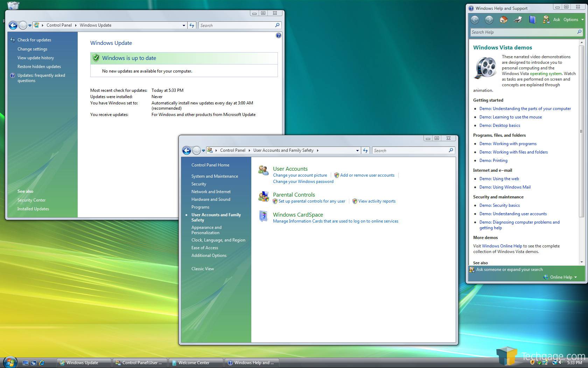Open Windows Update address bar dropdown
This screenshot has width=588, height=368.
pyautogui.click(x=184, y=25)
